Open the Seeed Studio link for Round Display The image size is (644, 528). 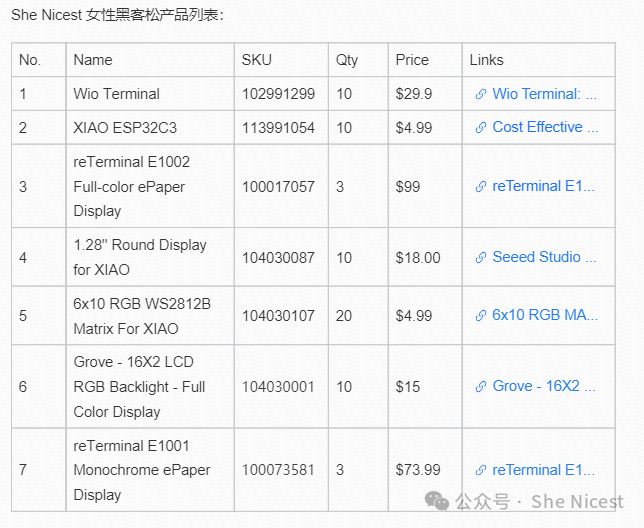(544, 257)
